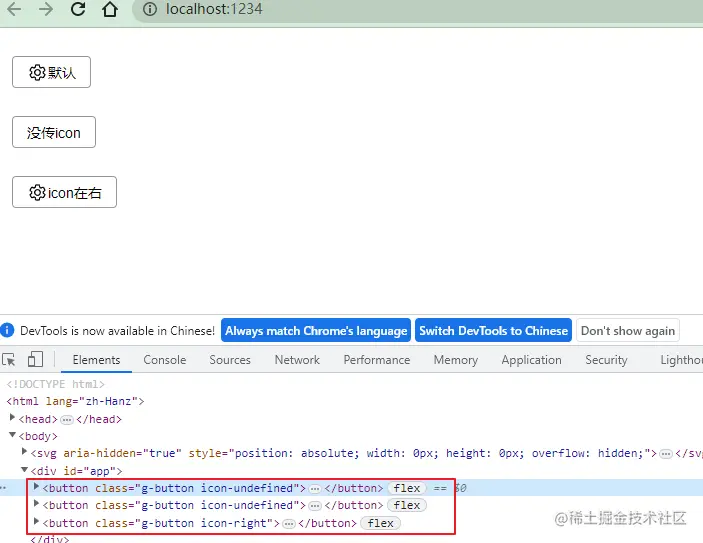Image resolution: width=703 pixels, height=543 pixels.
Task: Expand the icon-right button node
Action: 37,521
